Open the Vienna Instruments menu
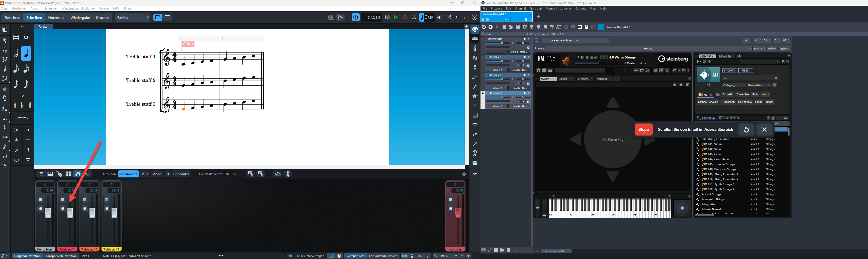This screenshot has height=259, width=868. [559, 9]
